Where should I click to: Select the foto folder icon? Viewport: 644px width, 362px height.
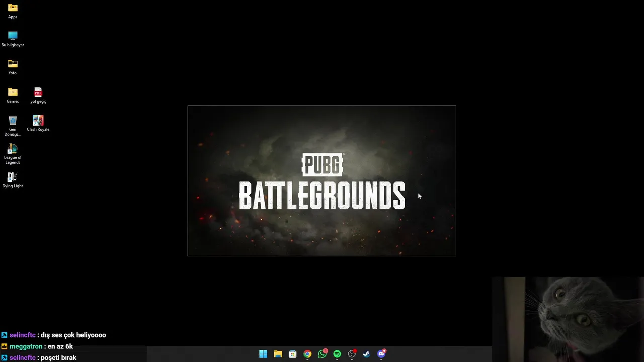13,67
